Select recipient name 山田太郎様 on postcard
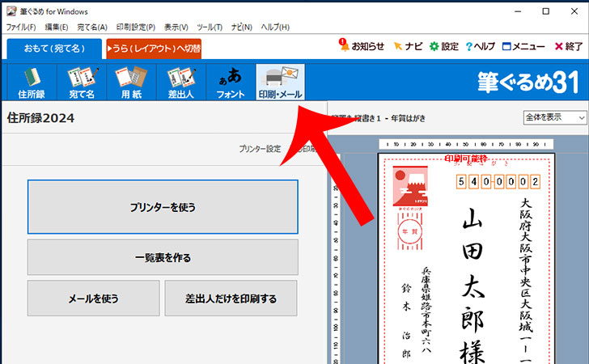 click(x=472, y=286)
